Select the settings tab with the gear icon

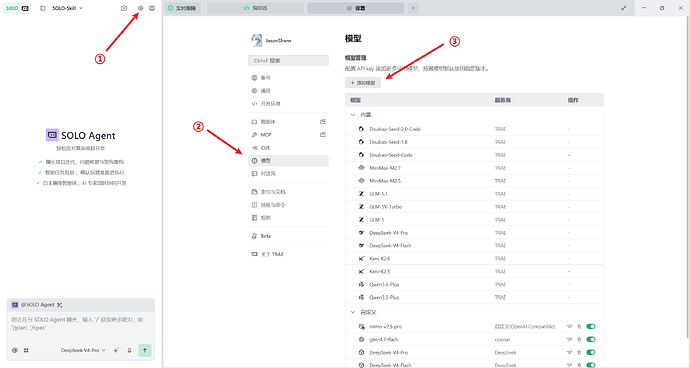pyautogui.click(x=356, y=8)
